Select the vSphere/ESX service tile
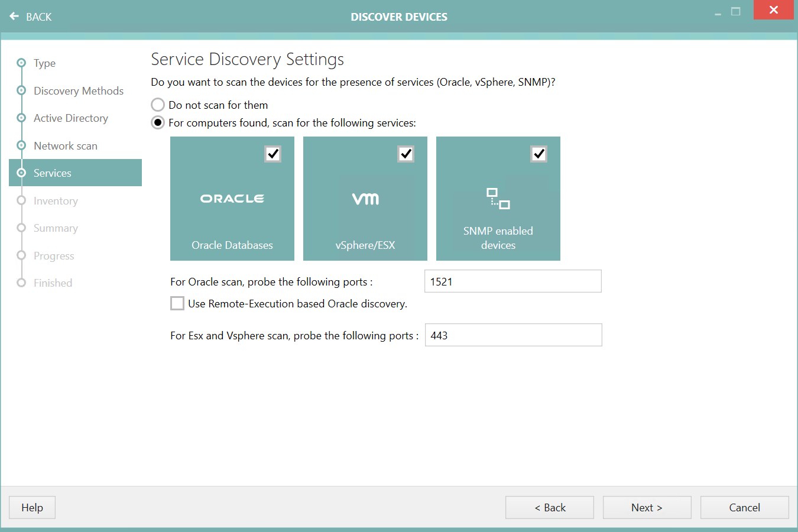798x532 pixels. (365, 199)
